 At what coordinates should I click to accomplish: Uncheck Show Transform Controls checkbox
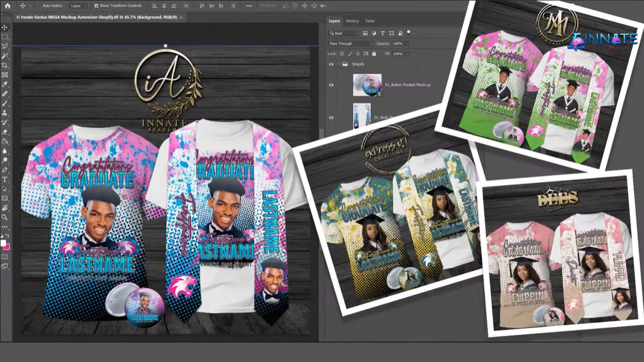click(96, 6)
